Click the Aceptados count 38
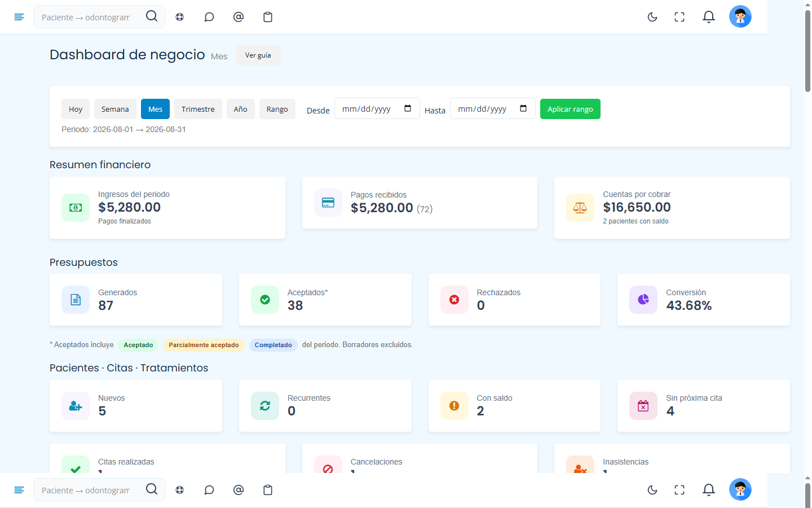The image size is (812, 508). pyautogui.click(x=295, y=305)
